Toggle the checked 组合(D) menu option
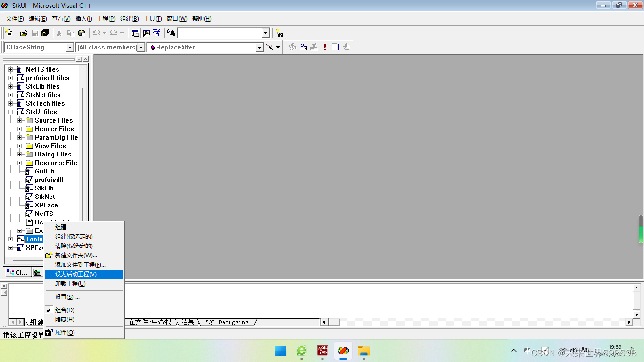The image size is (644, 362). point(84,310)
